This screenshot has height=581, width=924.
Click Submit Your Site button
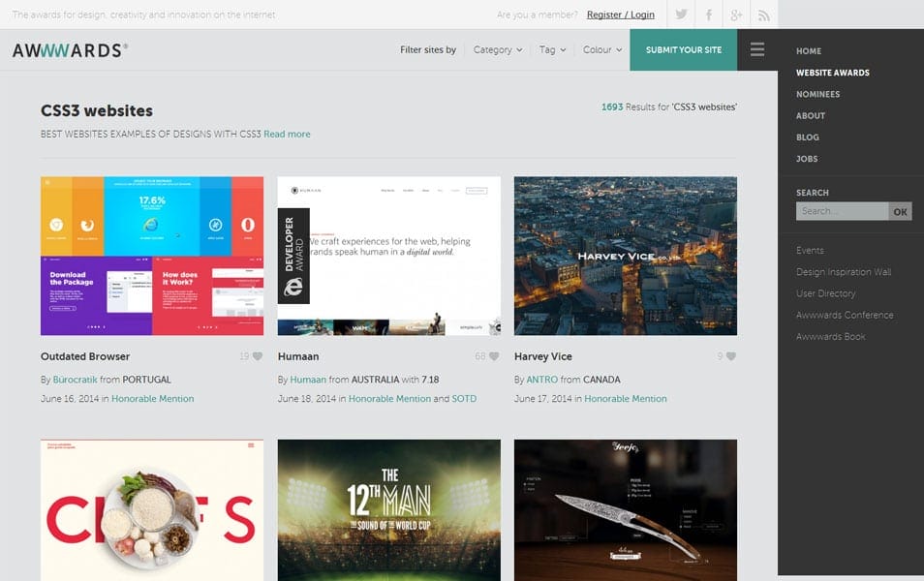point(684,50)
